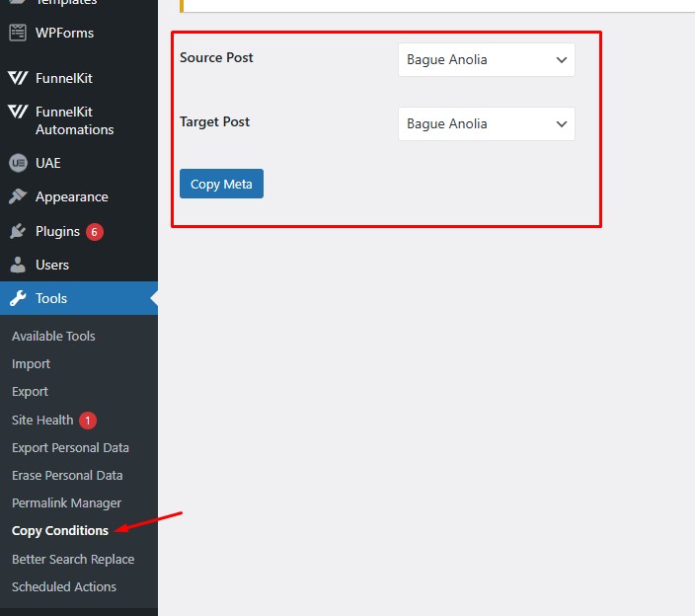Click the Plugins plug icon

[x=18, y=231]
